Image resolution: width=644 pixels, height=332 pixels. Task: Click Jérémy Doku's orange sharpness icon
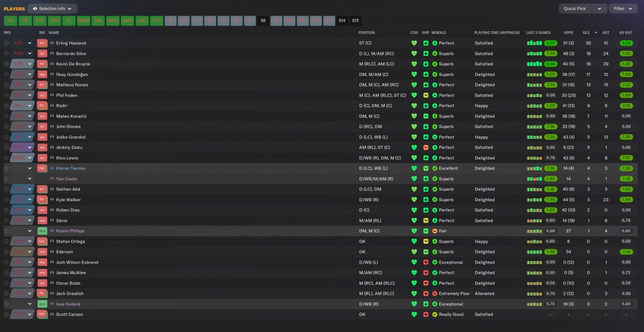click(426, 148)
